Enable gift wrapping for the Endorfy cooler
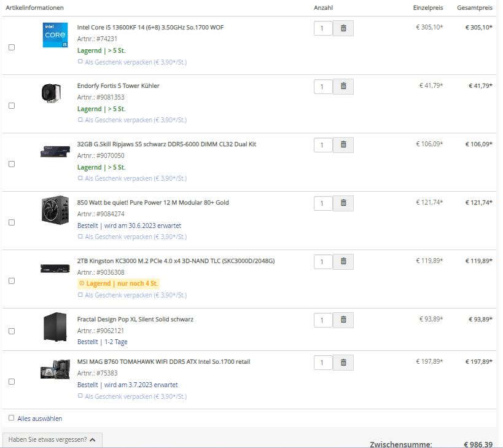Image resolution: width=503 pixels, height=448 pixels. [x=79, y=120]
